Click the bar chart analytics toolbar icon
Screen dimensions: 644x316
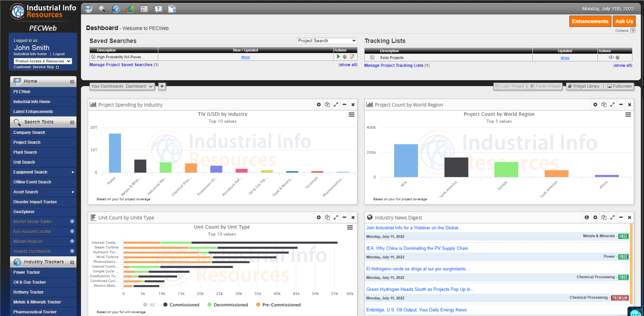coord(130,9)
